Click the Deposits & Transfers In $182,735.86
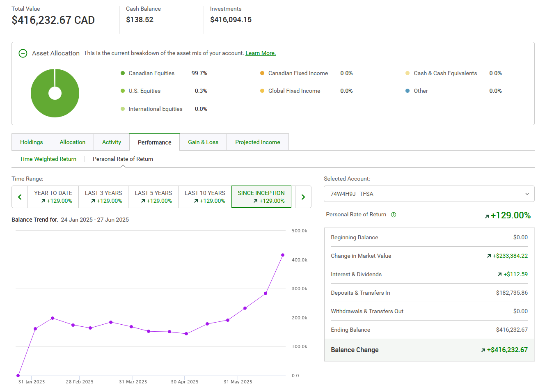Image resolution: width=538 pixels, height=392 pixels. pos(512,293)
